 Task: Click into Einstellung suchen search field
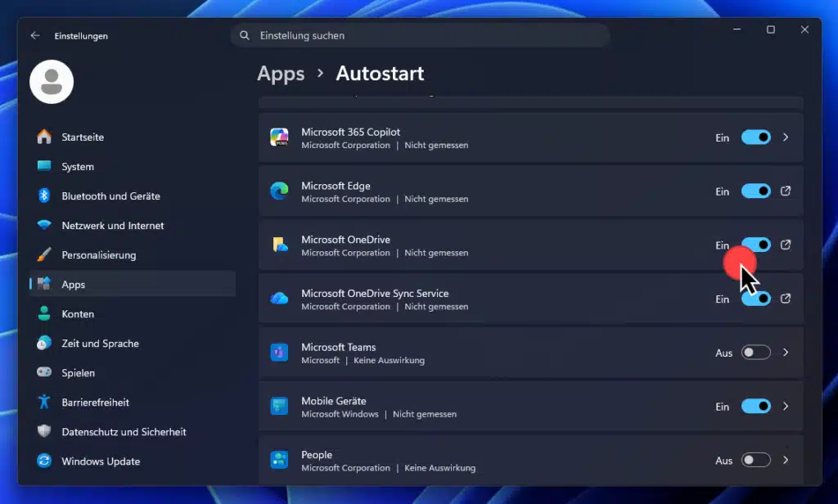click(x=420, y=35)
